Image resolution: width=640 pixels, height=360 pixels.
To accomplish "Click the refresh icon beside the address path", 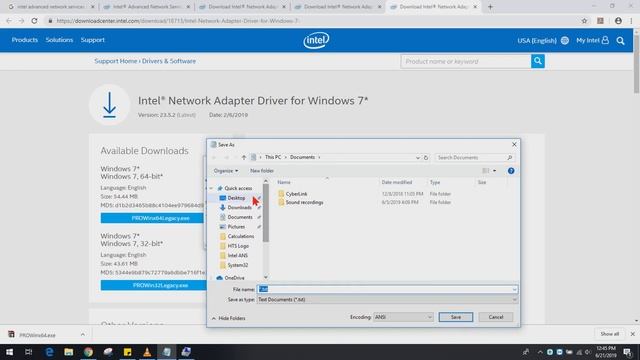I will pos(426,158).
